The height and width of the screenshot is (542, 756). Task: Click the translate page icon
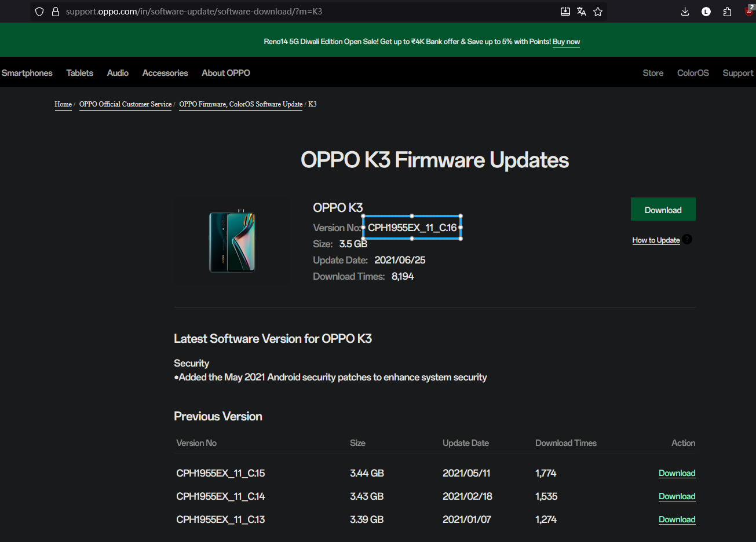[x=582, y=12]
